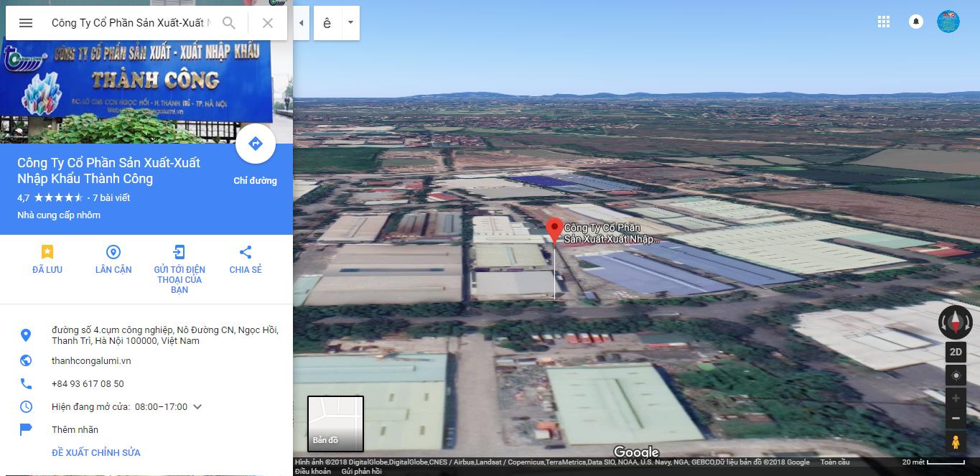The width and height of the screenshot is (980, 476).
Task: Click the Chỉ đường directions button
Action: (255, 144)
